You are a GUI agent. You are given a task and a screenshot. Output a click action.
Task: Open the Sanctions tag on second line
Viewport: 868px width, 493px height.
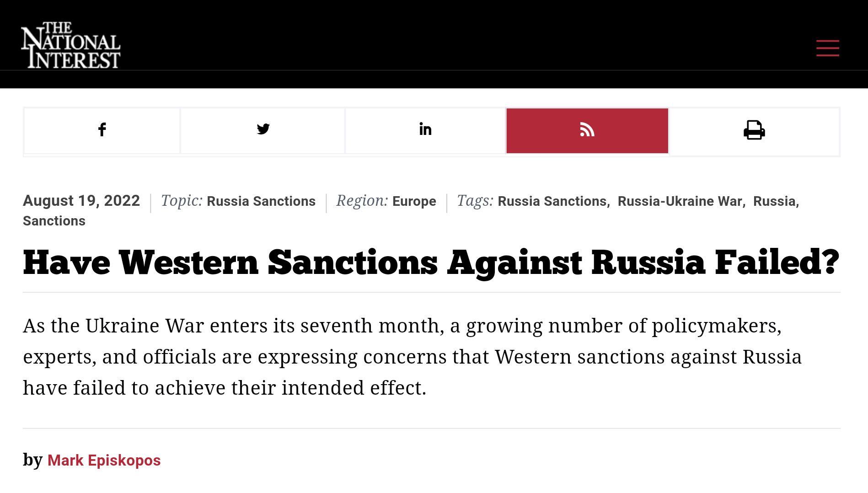point(54,221)
